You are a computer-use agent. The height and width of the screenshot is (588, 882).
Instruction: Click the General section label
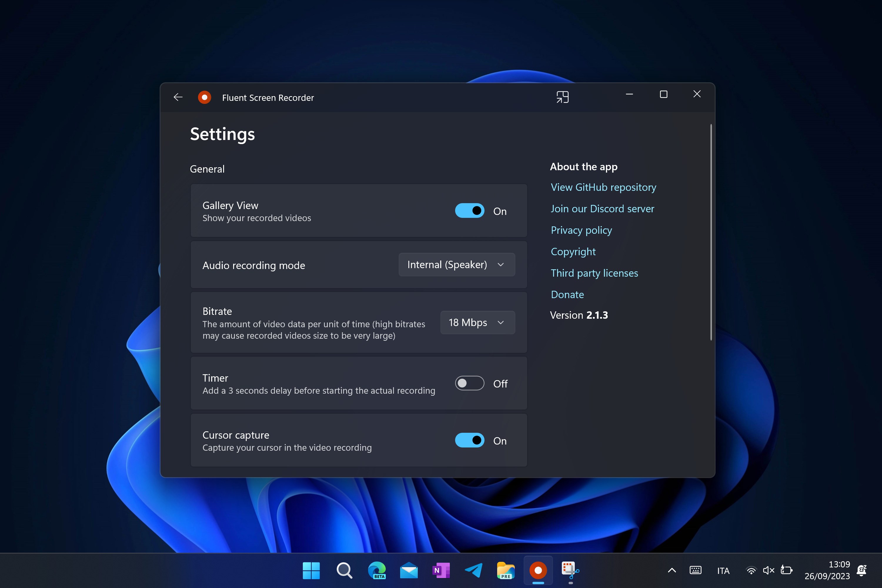tap(207, 169)
